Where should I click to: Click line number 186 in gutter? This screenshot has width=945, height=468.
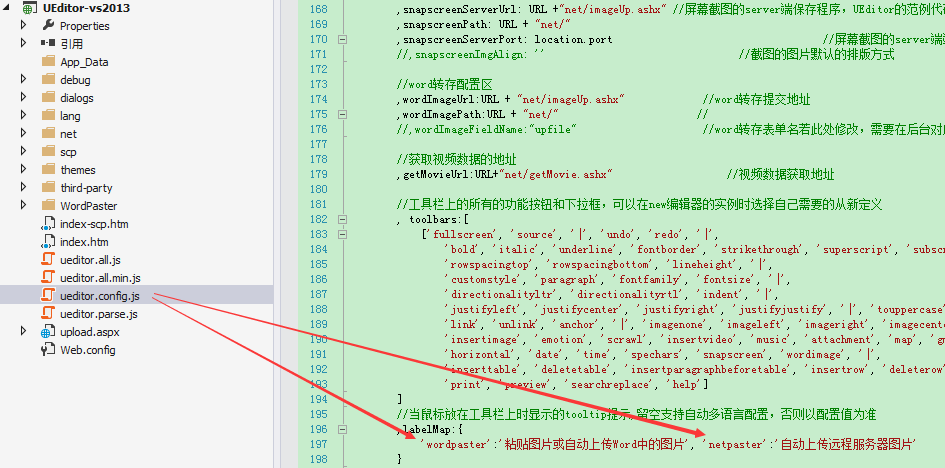pyautogui.click(x=318, y=279)
